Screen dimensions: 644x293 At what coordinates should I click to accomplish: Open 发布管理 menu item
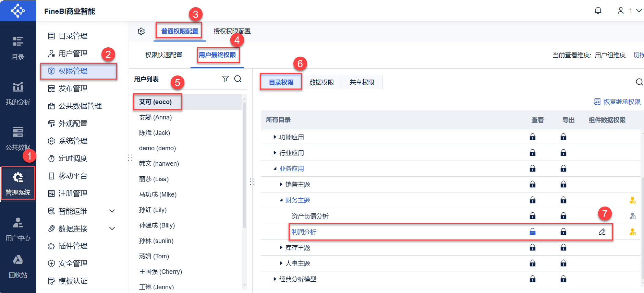pos(68,89)
